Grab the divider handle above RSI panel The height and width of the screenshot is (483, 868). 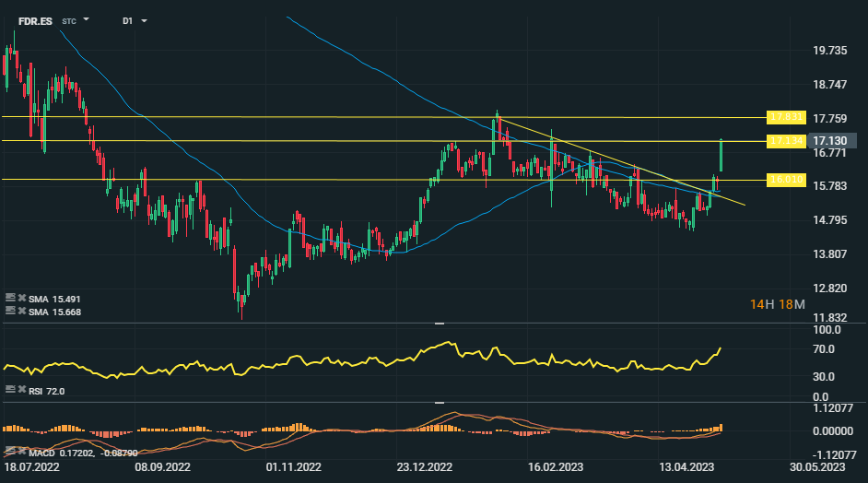(x=439, y=324)
